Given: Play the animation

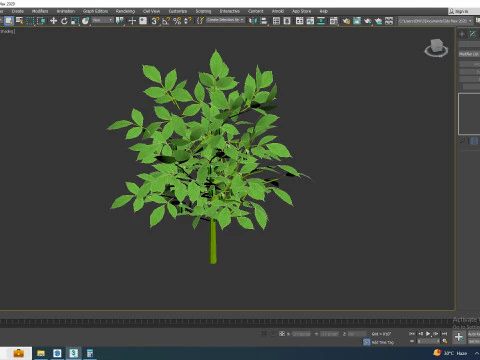Looking at the screenshot, I should 428,333.
